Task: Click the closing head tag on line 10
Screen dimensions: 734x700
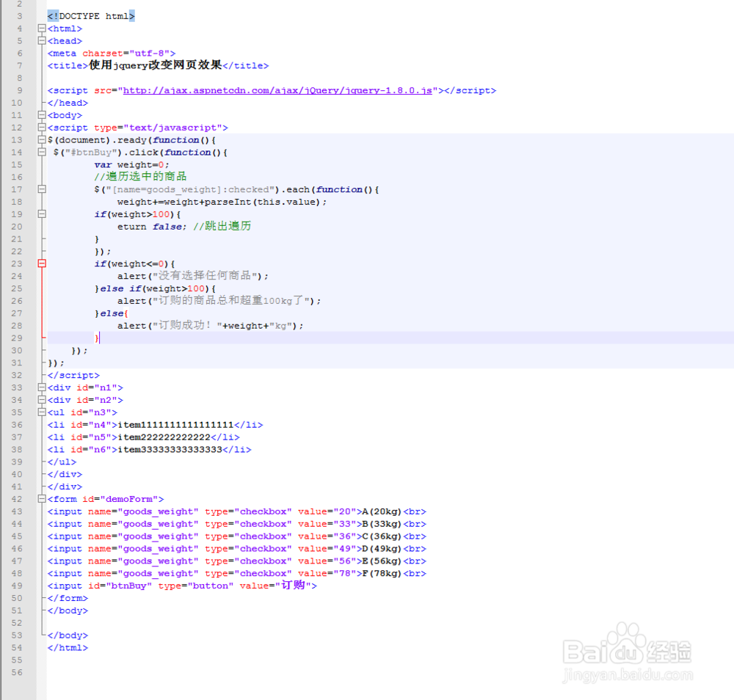Action: pyautogui.click(x=68, y=103)
